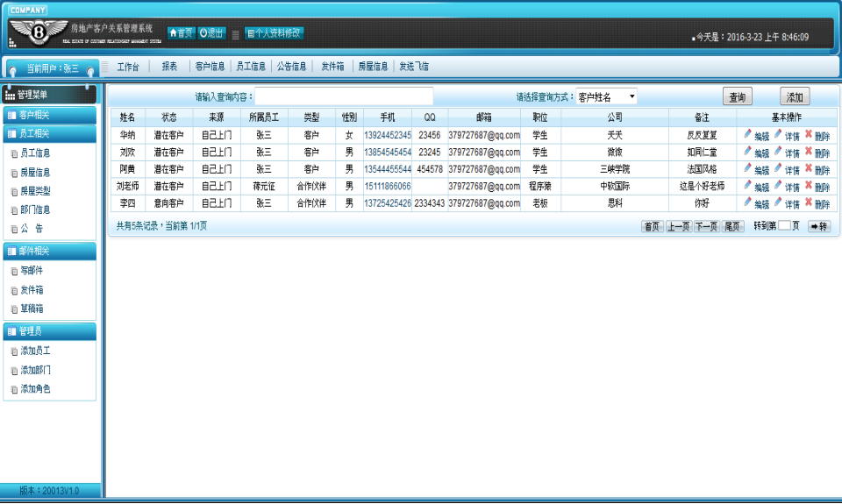This screenshot has width=842, height=504.
Task: Open 报表 in the top navigation bar
Action: pos(169,66)
